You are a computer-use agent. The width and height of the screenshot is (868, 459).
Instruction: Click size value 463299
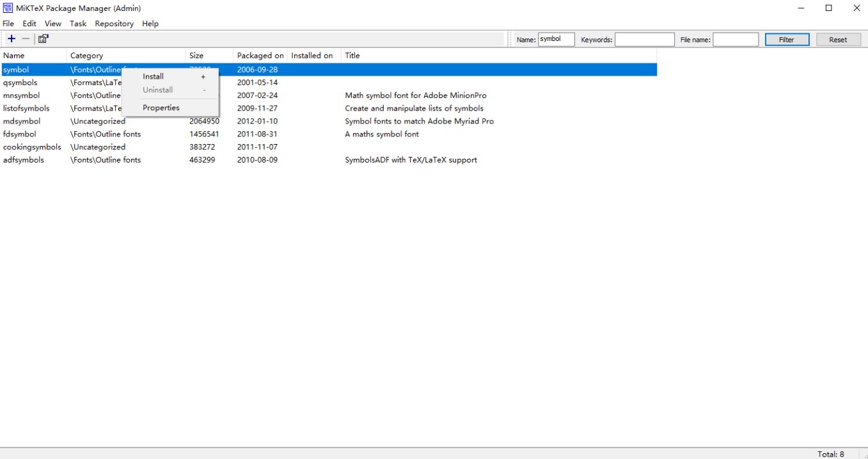(x=202, y=159)
